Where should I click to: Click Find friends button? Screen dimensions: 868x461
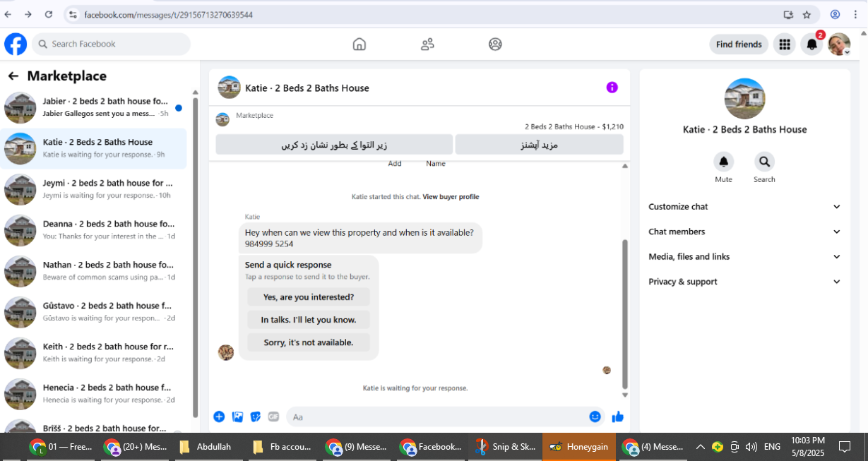(739, 44)
